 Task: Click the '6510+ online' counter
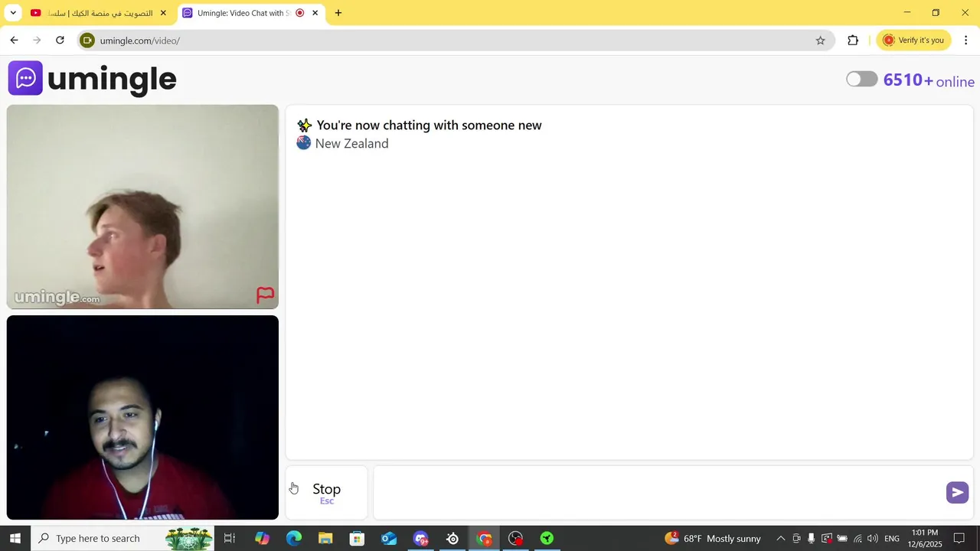(929, 81)
